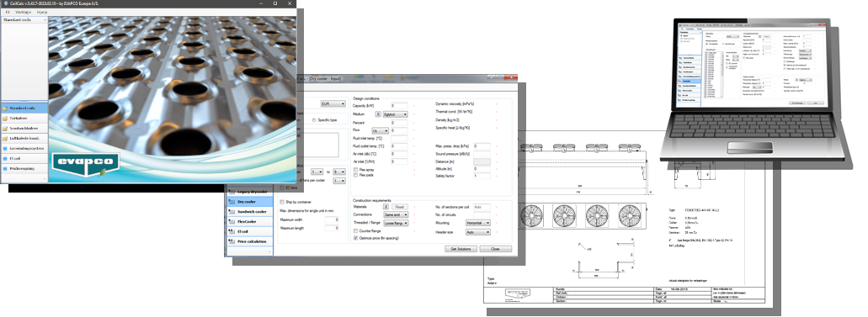868x317 pixels.
Task: Click the Reset button next to Materials
Action: coord(400,206)
